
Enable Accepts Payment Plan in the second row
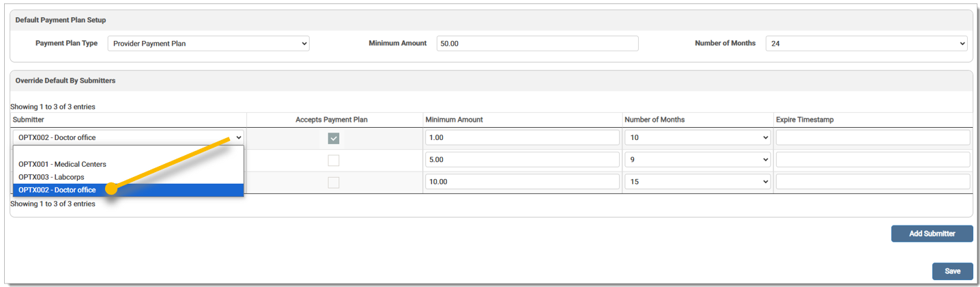pyautogui.click(x=334, y=161)
